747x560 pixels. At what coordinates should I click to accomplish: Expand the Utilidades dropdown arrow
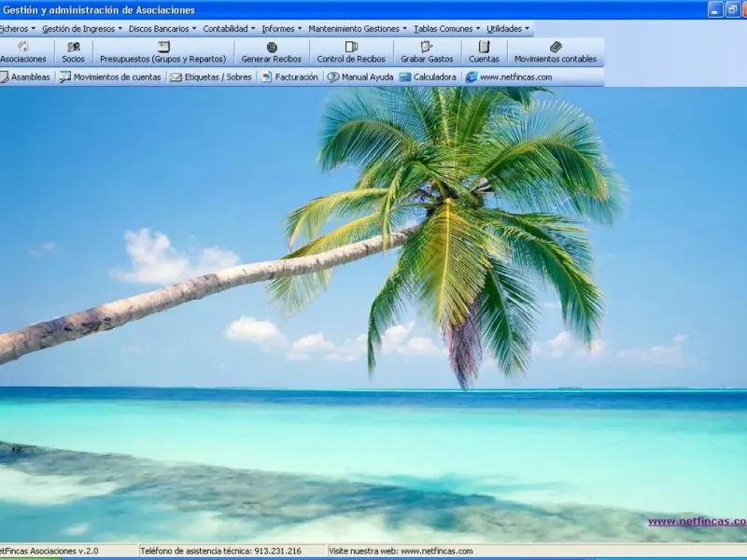527,29
